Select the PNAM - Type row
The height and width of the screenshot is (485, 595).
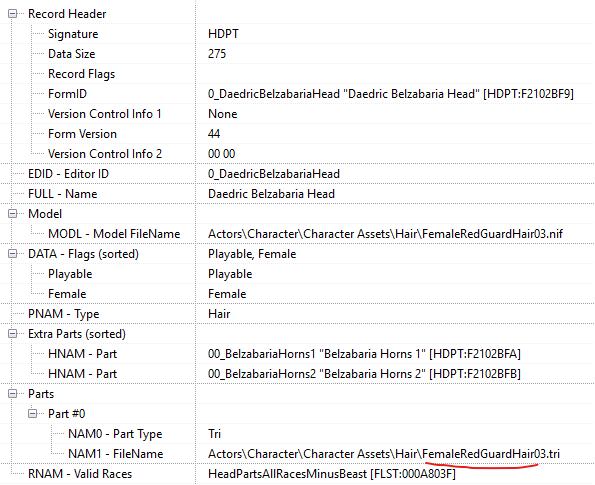pos(63,314)
